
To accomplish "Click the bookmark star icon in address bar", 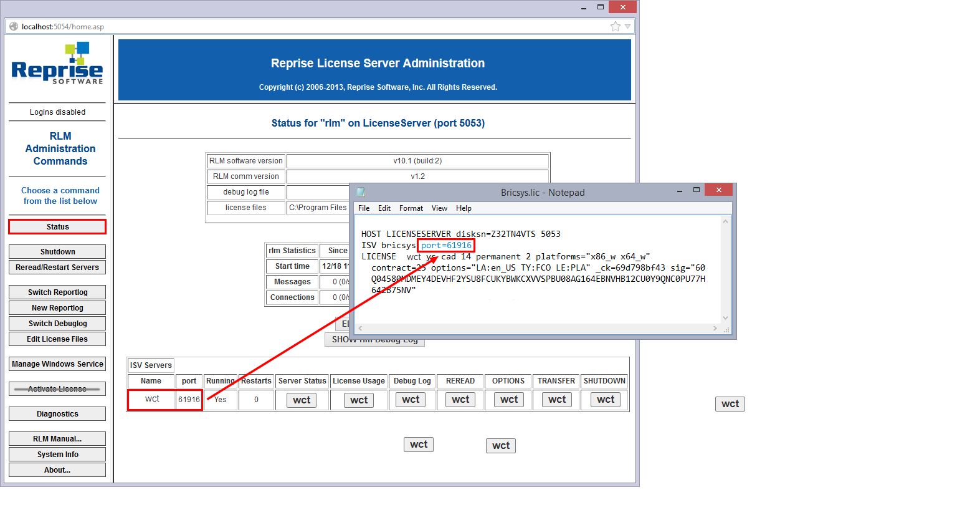I will [616, 26].
